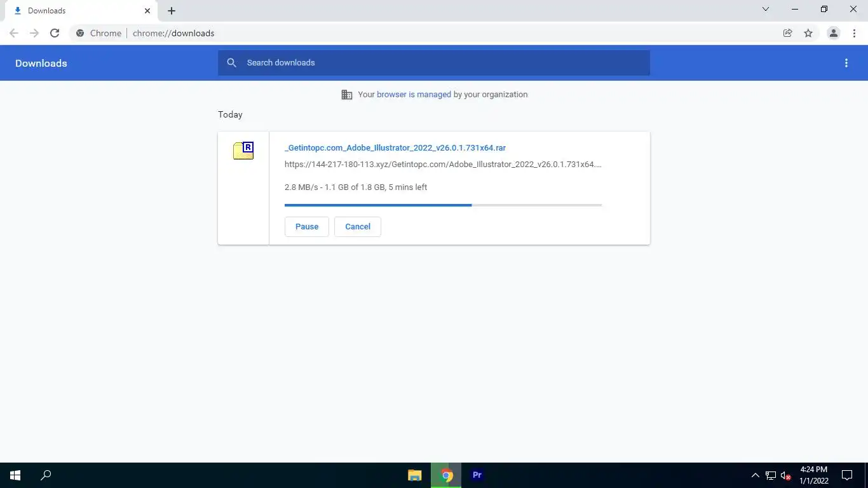Open the Windows Start menu
The image size is (868, 488).
[15, 475]
